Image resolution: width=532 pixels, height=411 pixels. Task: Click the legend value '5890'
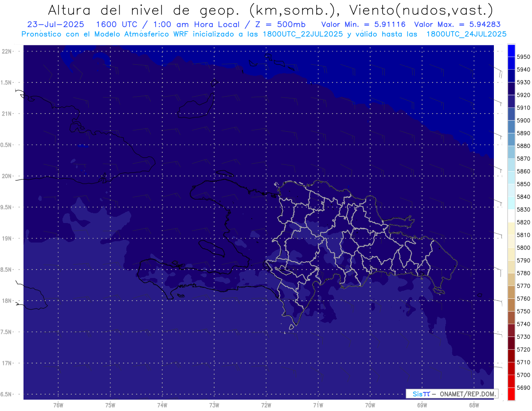(524, 133)
